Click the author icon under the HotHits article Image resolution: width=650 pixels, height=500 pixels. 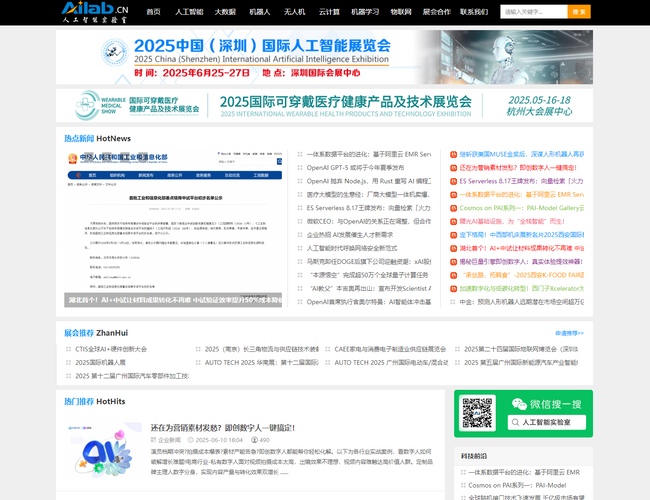pos(154,439)
